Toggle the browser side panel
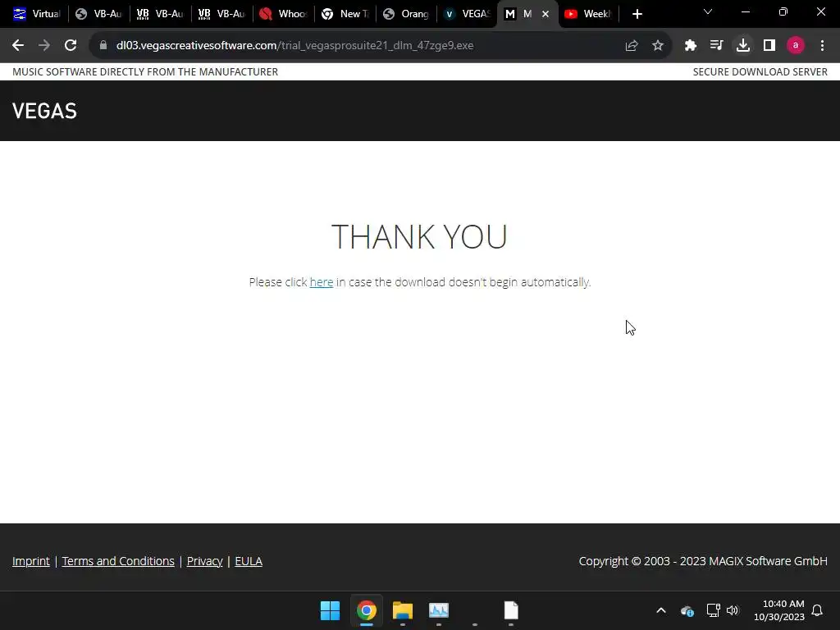 [769, 46]
